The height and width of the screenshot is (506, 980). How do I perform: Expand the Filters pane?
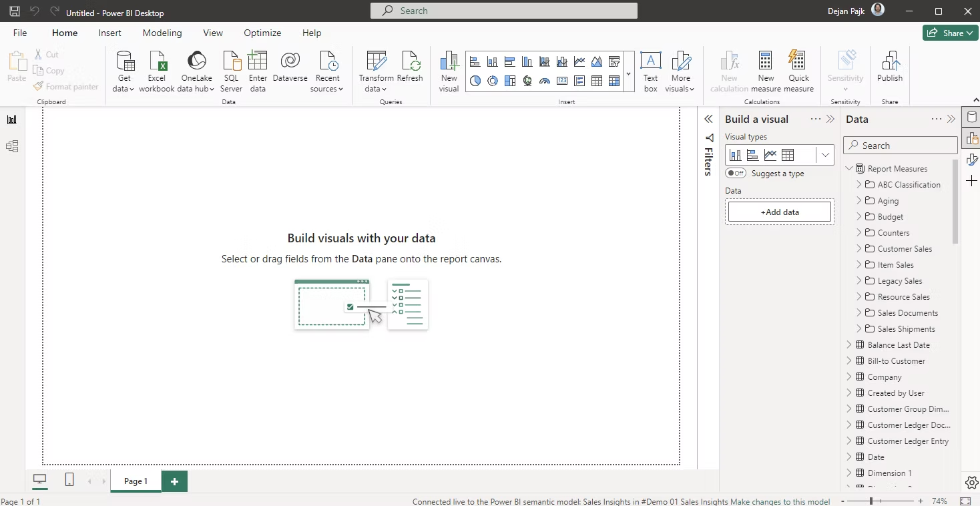coord(708,119)
